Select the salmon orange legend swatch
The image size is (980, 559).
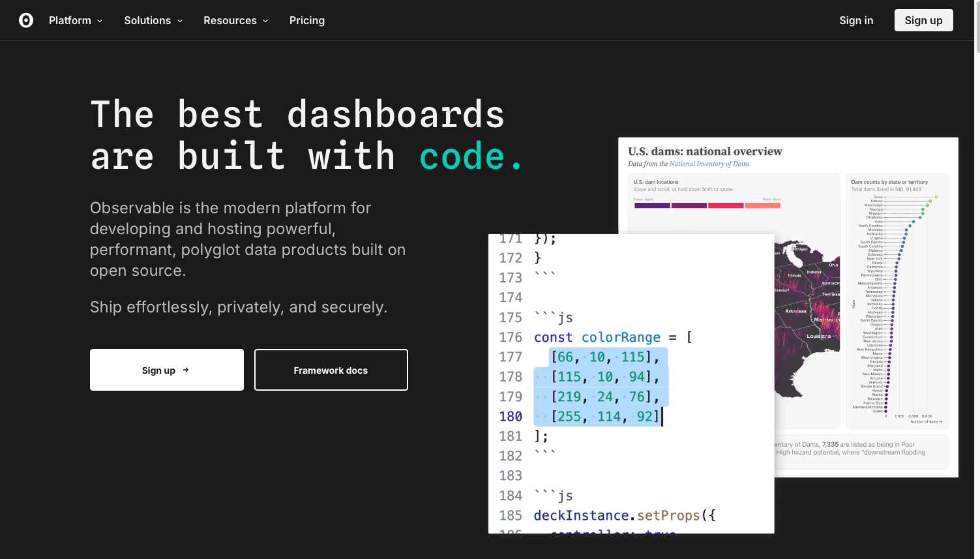click(x=762, y=205)
